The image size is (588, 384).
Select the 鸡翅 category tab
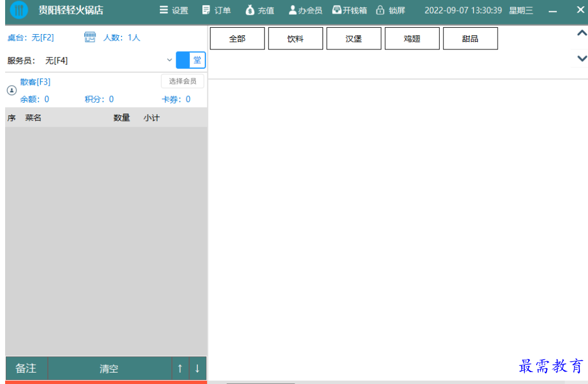[412, 38]
